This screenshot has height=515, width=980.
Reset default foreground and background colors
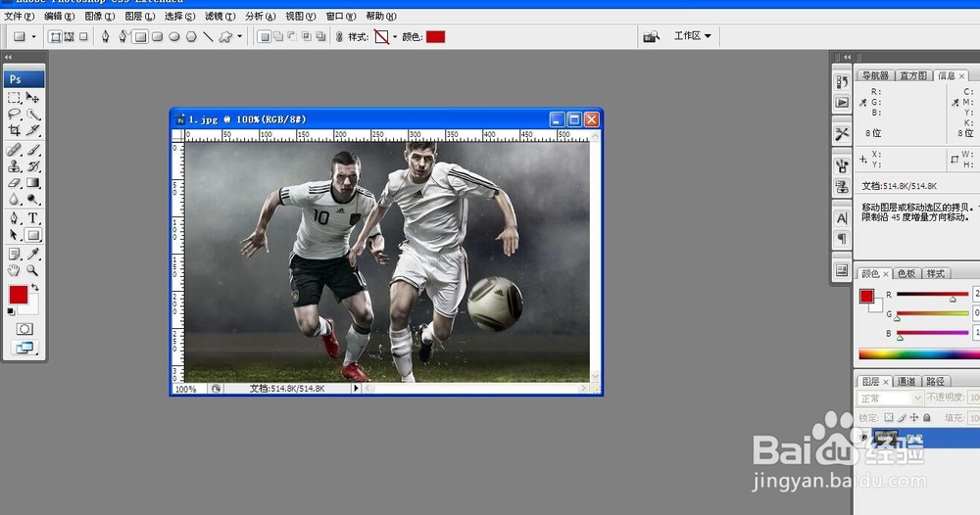[x=11, y=311]
